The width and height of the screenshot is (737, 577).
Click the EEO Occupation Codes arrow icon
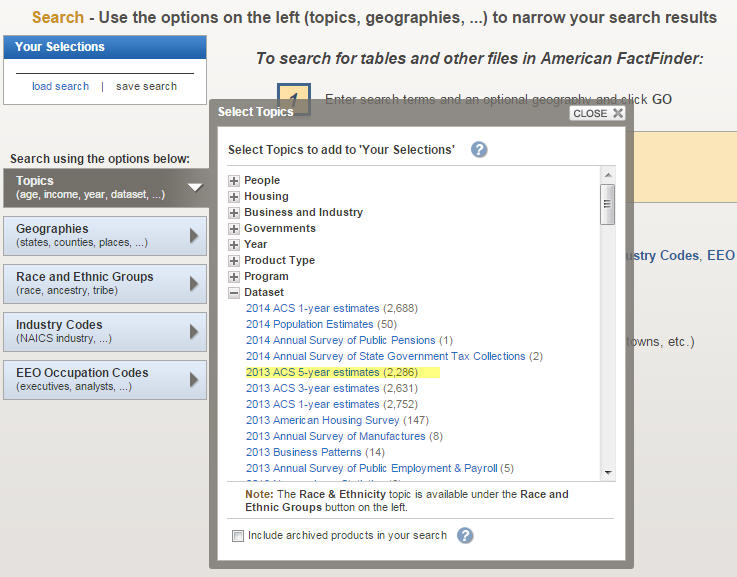point(194,380)
